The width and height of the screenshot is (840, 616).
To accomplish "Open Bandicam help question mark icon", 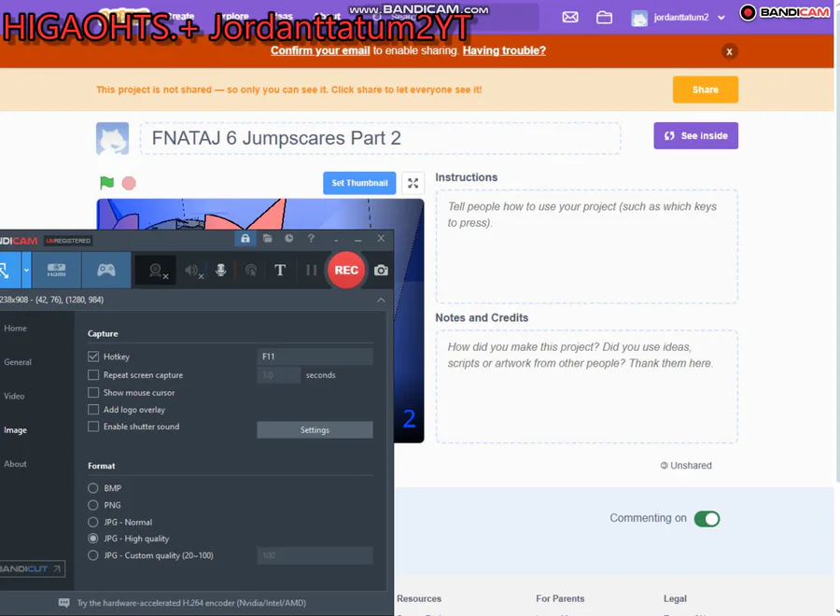I will 311,238.
